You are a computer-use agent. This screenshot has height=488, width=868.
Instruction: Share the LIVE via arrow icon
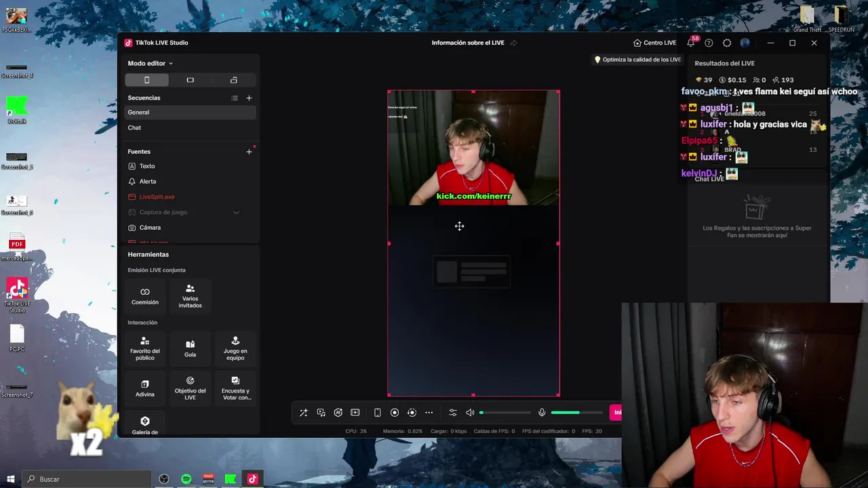pyautogui.click(x=514, y=43)
